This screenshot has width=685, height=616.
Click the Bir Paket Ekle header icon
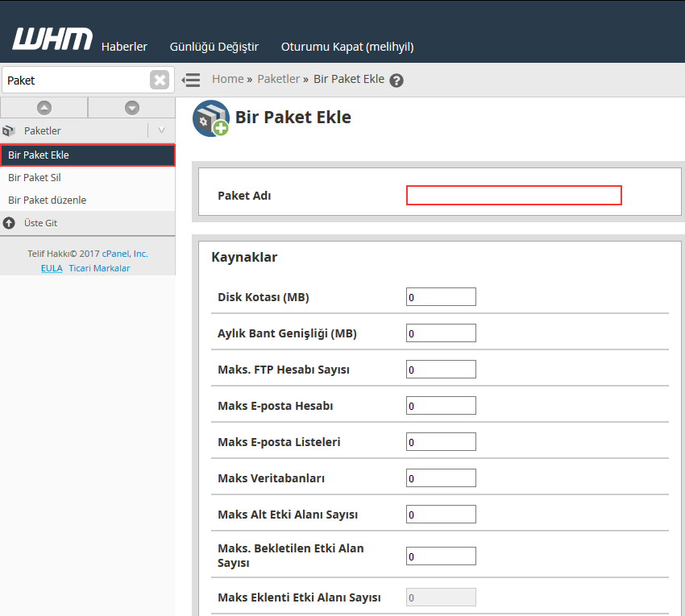210,118
